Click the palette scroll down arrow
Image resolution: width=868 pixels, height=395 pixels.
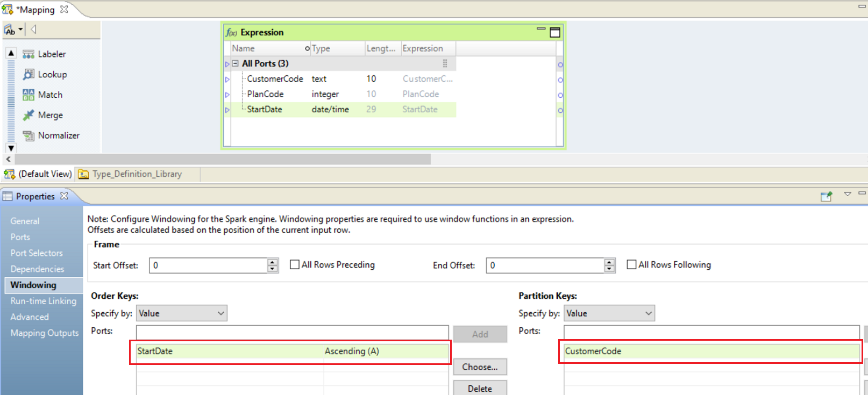(x=11, y=148)
